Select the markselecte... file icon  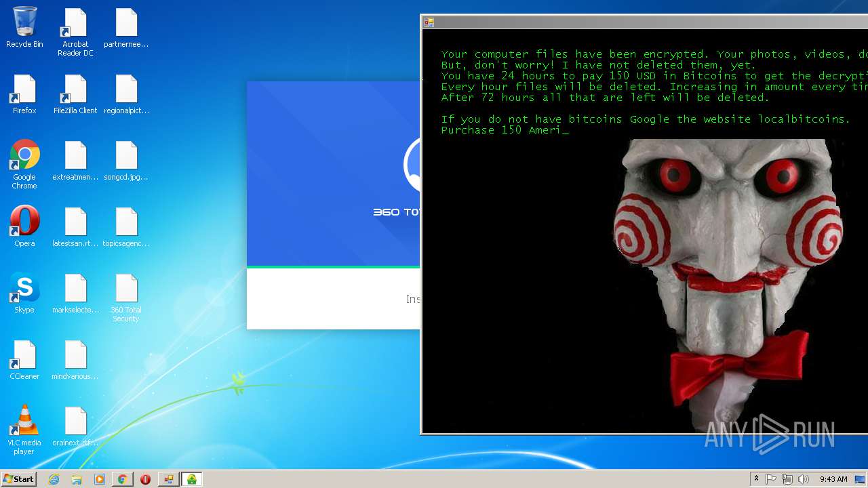pos(75,293)
